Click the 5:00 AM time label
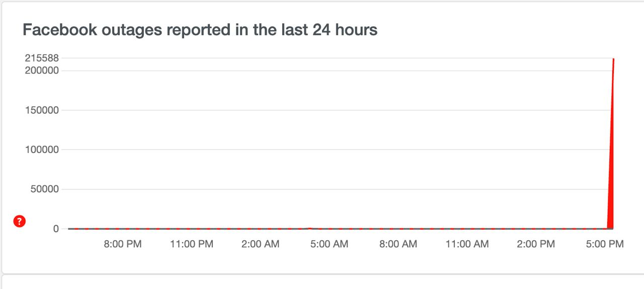 329,244
